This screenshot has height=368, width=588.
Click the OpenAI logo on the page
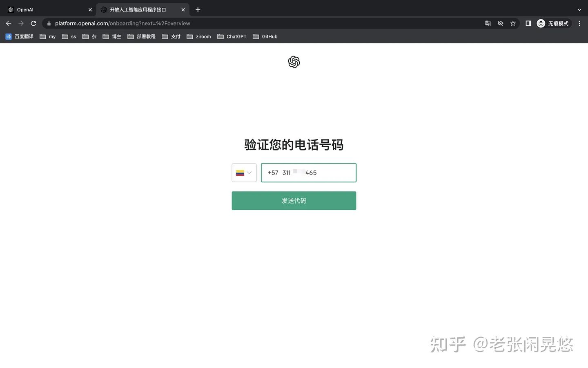[294, 62]
